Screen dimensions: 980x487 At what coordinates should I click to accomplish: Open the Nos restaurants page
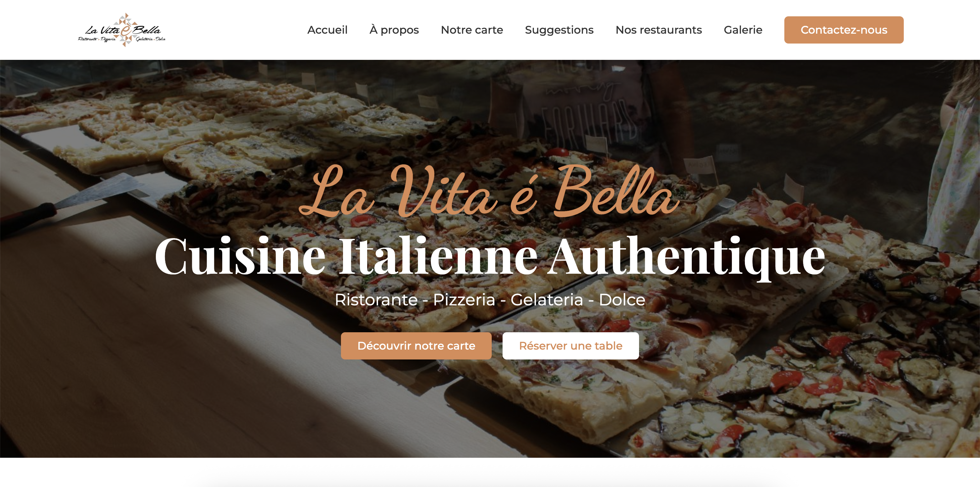[x=658, y=30]
